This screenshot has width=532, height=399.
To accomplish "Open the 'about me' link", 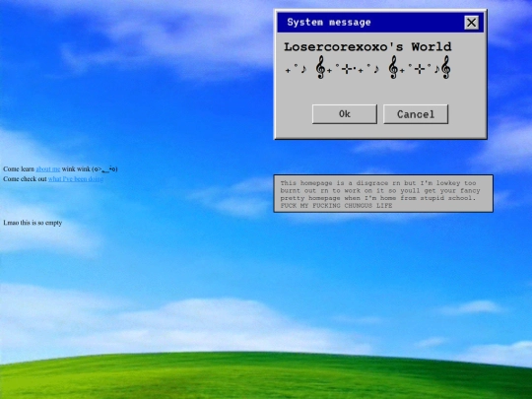I will point(48,169).
